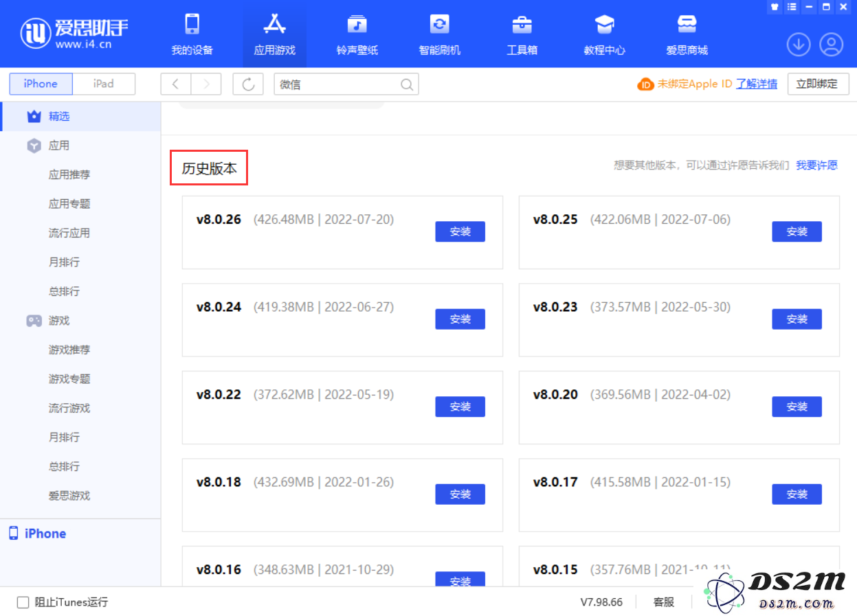
Task: Go forward with the right arrow button
Action: [x=206, y=84]
